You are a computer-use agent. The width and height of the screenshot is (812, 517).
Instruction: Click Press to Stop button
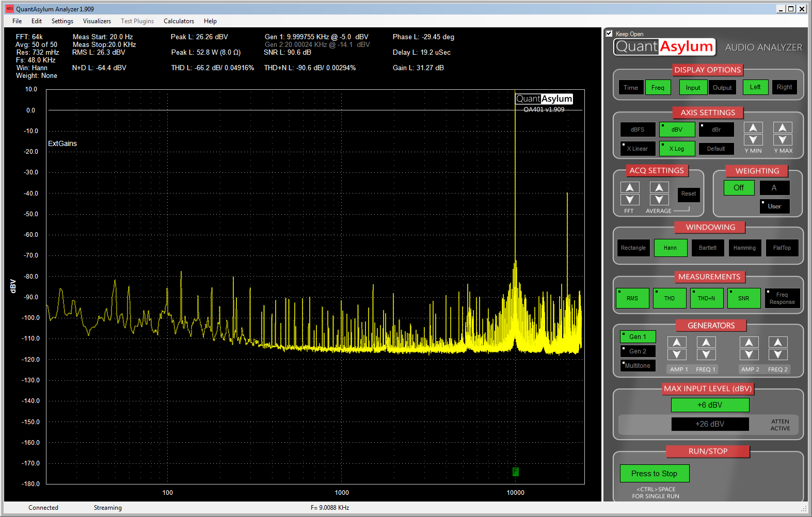pos(655,474)
